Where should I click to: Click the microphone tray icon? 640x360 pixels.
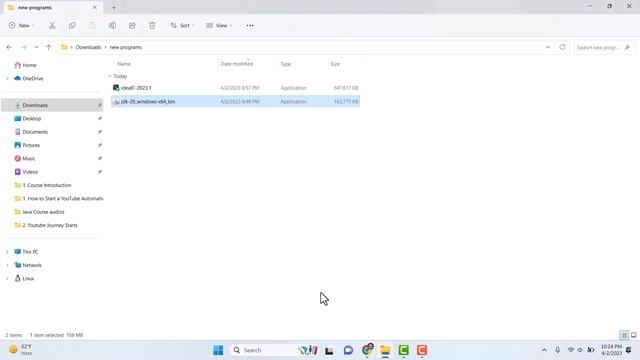(x=558, y=350)
